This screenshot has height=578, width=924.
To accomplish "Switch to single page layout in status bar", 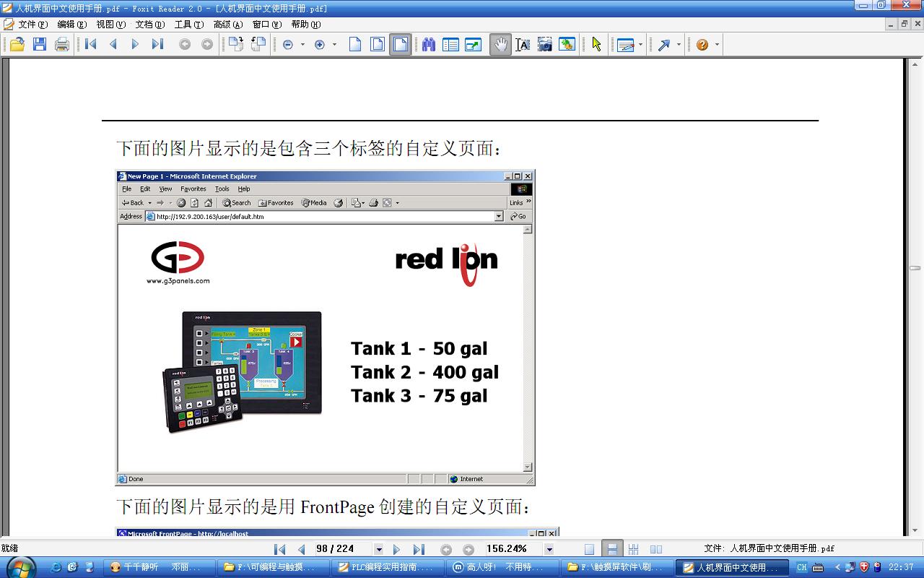I will click(590, 549).
